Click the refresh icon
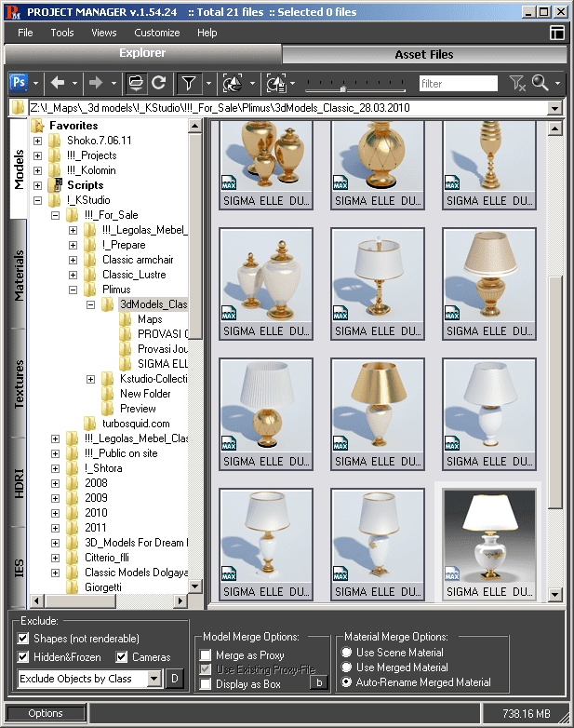Image resolution: width=574 pixels, height=728 pixels. pyautogui.click(x=159, y=83)
